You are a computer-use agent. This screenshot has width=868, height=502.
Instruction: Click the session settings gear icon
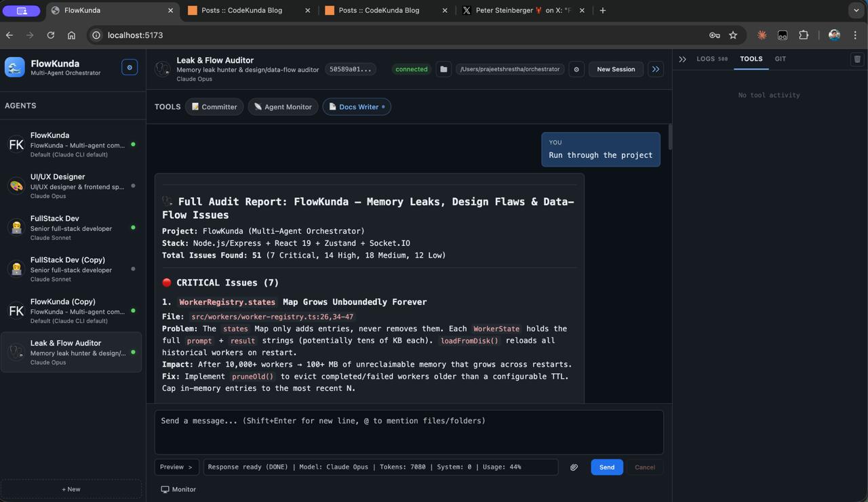point(576,68)
